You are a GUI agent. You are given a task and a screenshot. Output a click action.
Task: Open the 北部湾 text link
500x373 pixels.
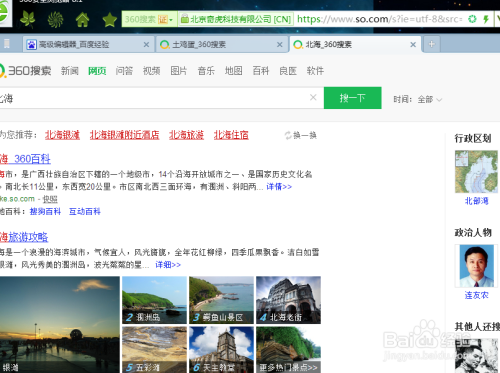tap(477, 201)
